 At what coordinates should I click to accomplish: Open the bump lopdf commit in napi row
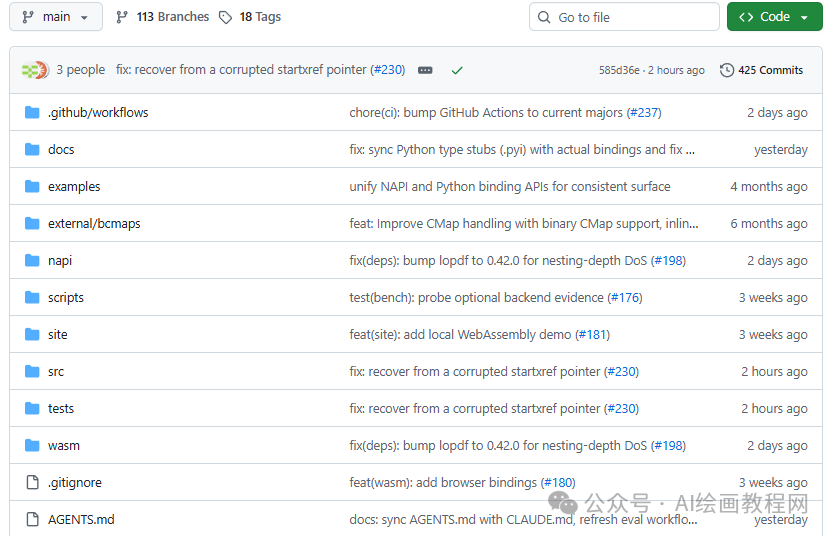coord(498,260)
